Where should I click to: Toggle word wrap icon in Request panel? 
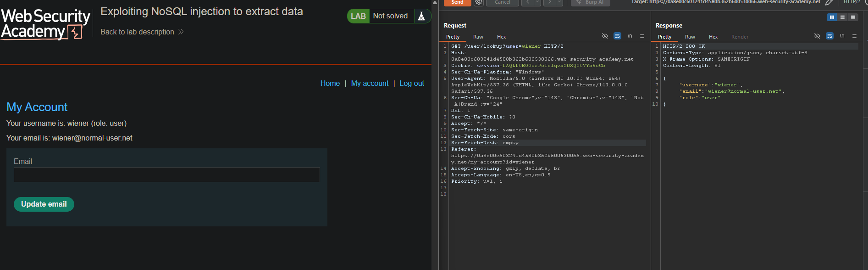point(617,36)
